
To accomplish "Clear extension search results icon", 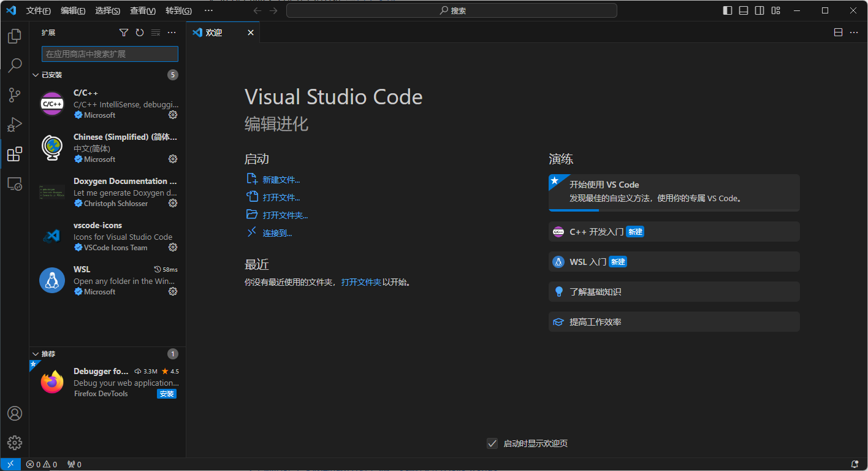I will 156,33.
